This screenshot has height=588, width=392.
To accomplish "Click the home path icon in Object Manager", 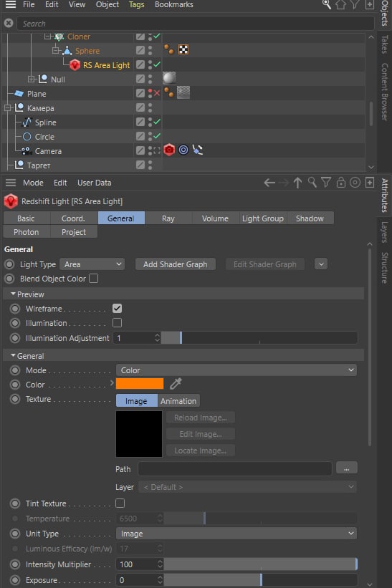I will pyautogui.click(x=340, y=4).
